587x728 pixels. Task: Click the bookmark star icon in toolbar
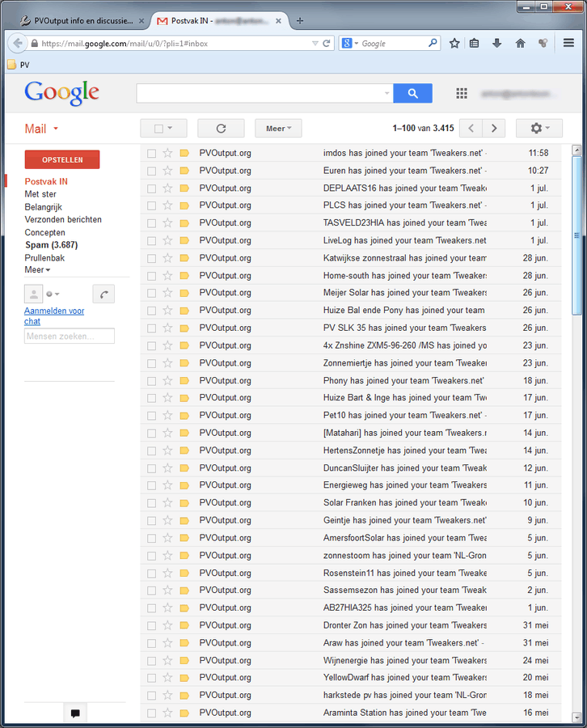tap(454, 43)
